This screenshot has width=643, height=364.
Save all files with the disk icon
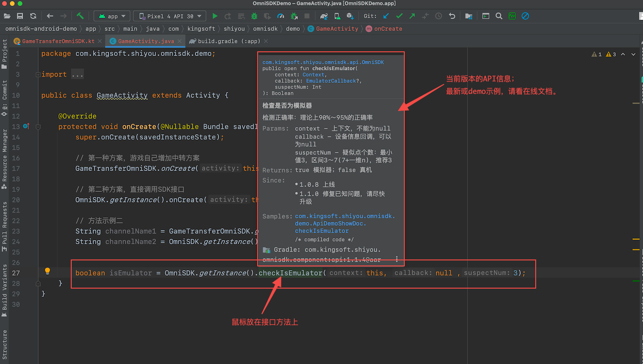pyautogui.click(x=20, y=16)
